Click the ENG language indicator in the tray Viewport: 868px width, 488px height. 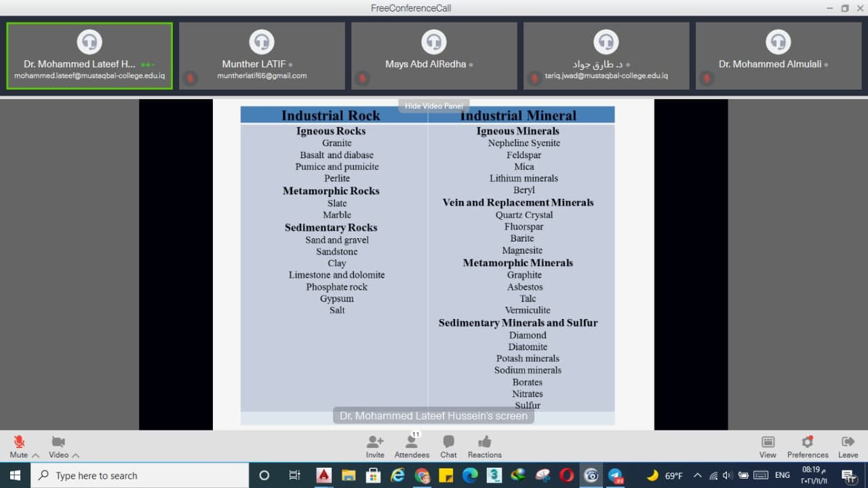pyautogui.click(x=782, y=476)
